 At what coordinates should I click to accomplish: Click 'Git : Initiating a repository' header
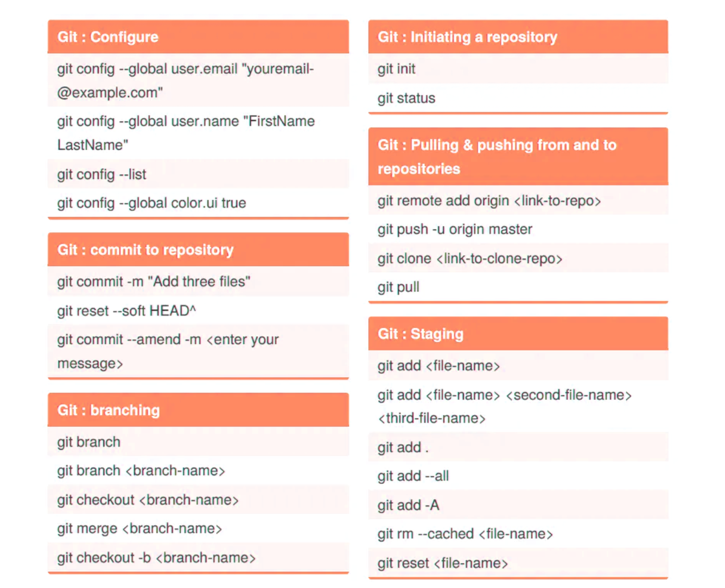(518, 37)
